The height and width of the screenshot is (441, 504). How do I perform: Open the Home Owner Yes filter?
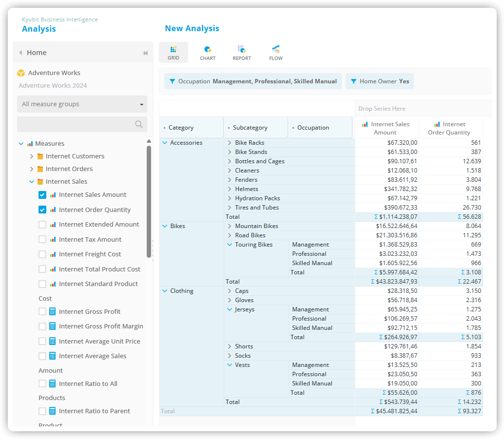coord(380,82)
